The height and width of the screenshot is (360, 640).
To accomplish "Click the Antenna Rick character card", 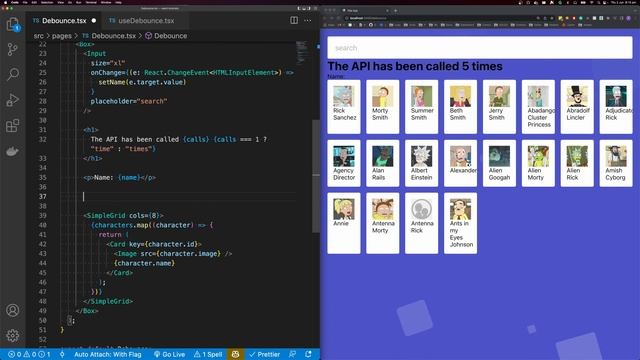I will click(x=421, y=223).
